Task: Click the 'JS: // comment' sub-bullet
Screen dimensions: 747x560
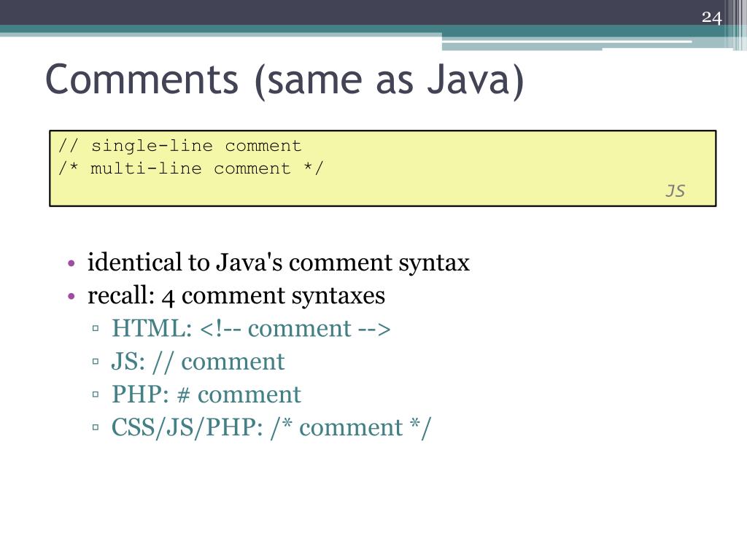Action: tap(198, 362)
